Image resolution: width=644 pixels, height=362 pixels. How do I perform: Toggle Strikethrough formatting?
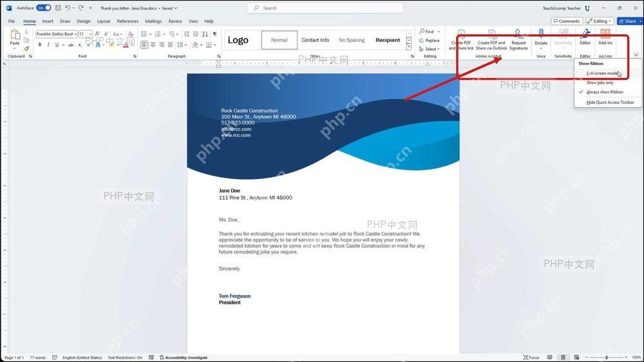click(x=71, y=45)
